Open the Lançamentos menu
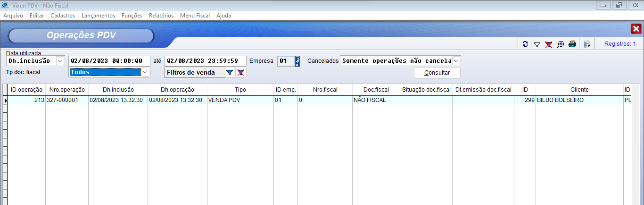The width and height of the screenshot is (644, 205). pyautogui.click(x=98, y=16)
